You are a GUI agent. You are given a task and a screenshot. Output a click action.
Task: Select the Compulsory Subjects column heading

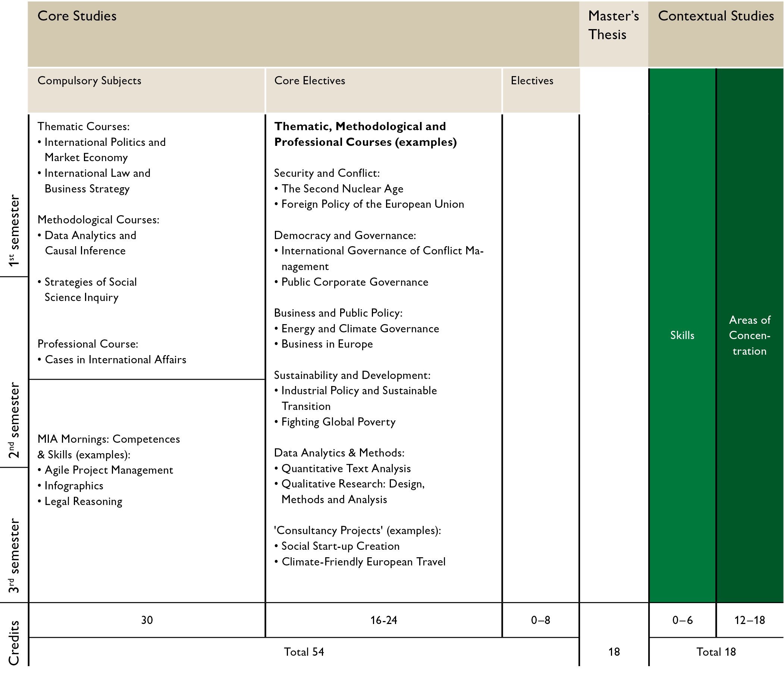(x=89, y=81)
